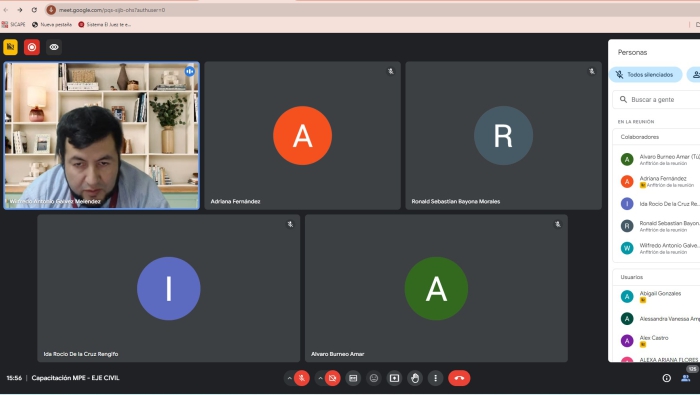Click the yellow extension icon at top left
This screenshot has height=395, width=700.
(10, 47)
